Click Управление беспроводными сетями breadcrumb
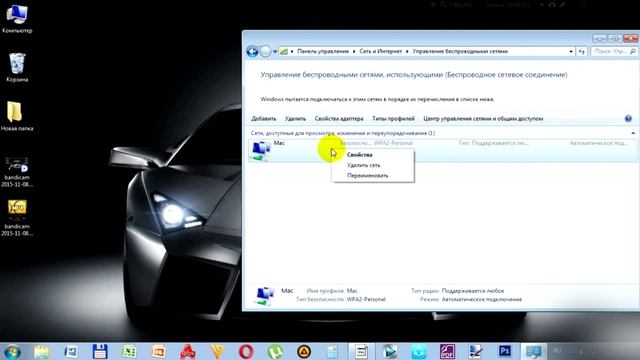This screenshot has width=640, height=360. 460,51
